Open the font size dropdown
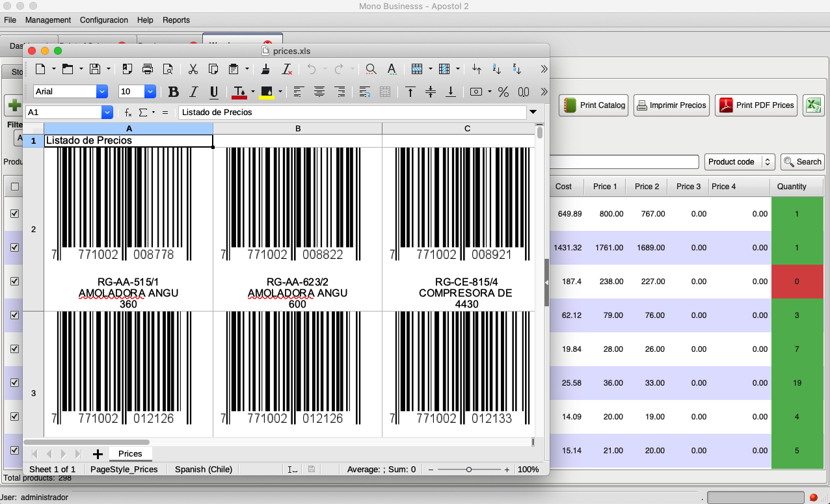Viewport: 830px width, 504px height. [x=150, y=92]
